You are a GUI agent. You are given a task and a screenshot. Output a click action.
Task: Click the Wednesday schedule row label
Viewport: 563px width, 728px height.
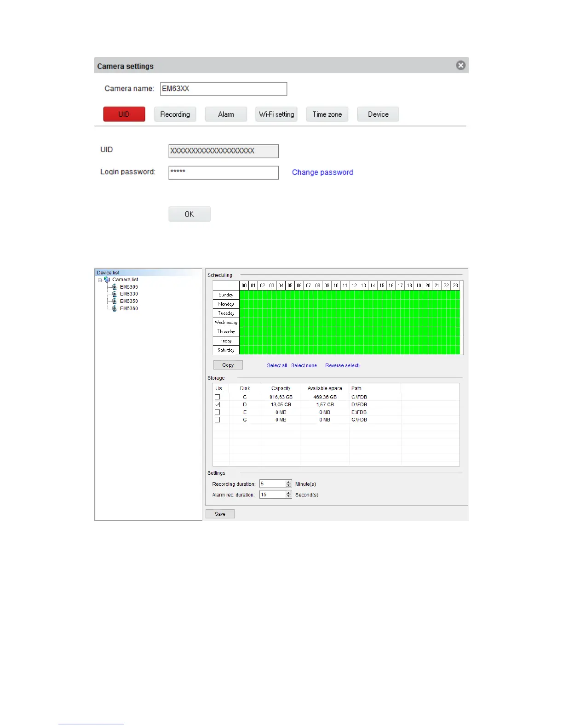(226, 323)
